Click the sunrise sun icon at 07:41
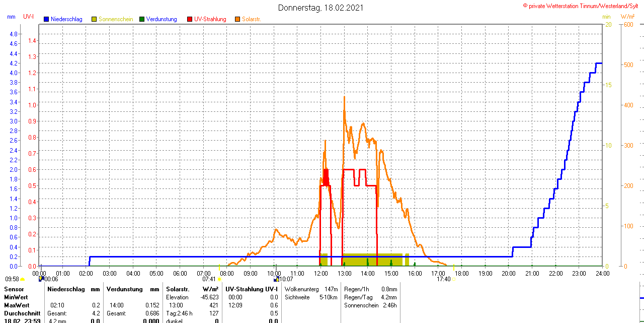Image resolution: width=644 pixels, height=323 pixels. coord(219,279)
